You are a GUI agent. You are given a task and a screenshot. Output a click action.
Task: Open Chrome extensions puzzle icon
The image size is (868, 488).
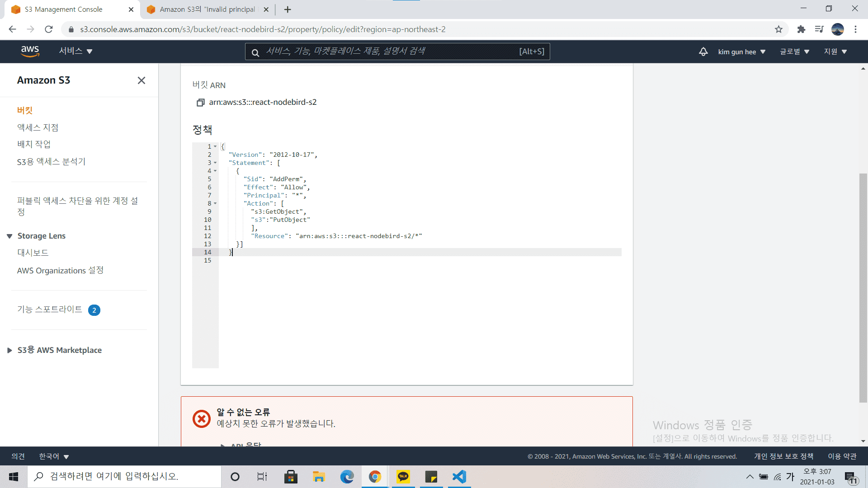(x=801, y=29)
